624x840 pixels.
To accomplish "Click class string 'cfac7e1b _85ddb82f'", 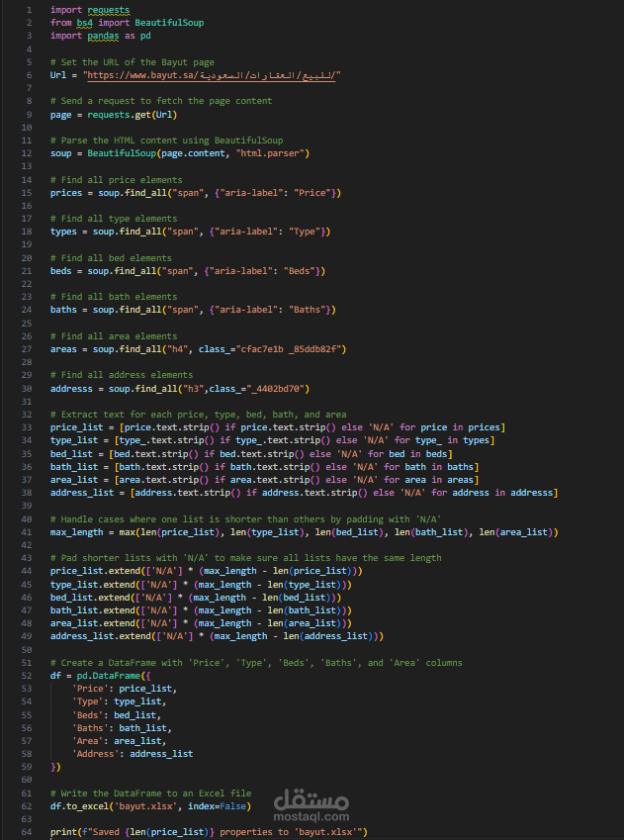I will 289,349.
